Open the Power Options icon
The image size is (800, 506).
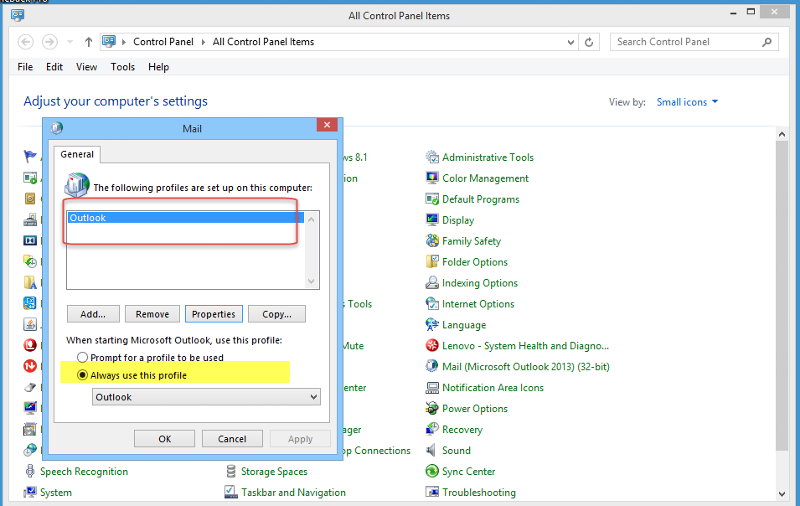click(432, 408)
